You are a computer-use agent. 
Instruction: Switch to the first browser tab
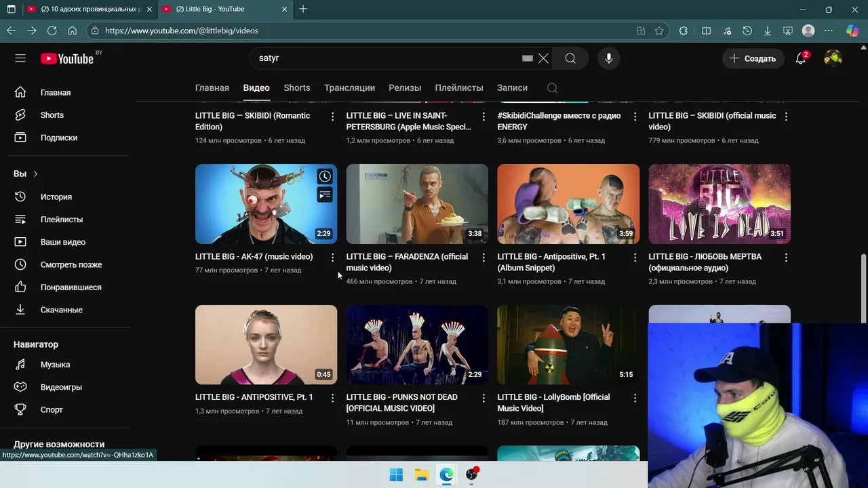tap(89, 9)
